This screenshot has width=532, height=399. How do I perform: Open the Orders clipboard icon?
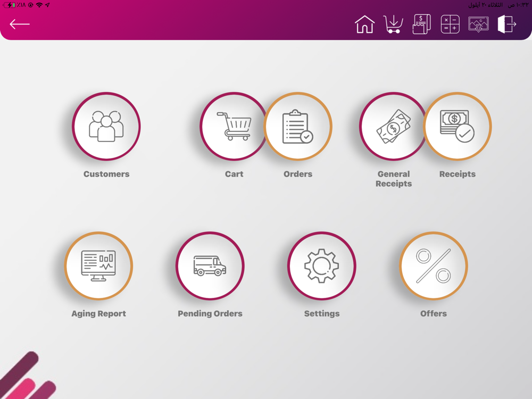pos(298,126)
